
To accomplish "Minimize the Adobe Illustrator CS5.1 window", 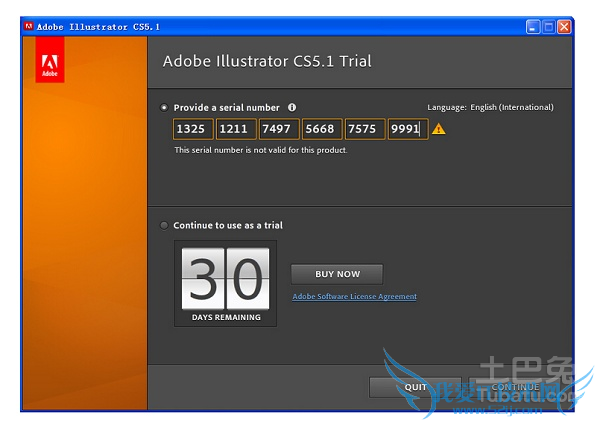I will tap(534, 27).
